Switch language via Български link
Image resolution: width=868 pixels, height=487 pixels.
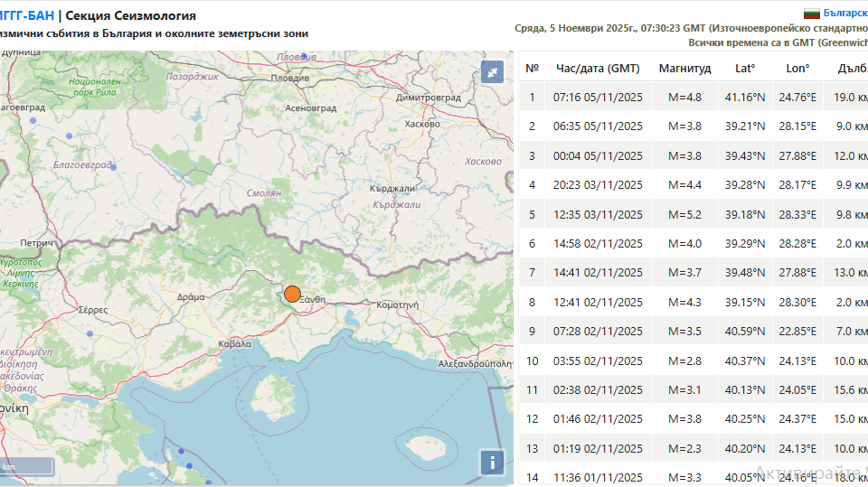[845, 13]
